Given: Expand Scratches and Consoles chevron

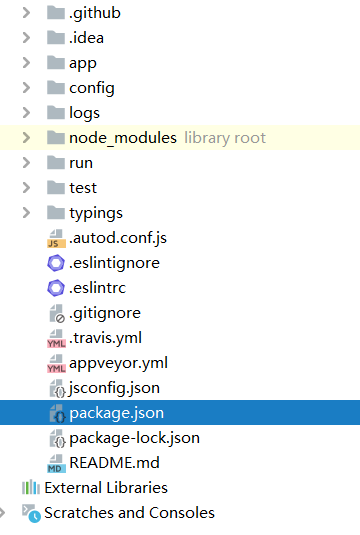Looking at the screenshot, I should click(x=2, y=512).
